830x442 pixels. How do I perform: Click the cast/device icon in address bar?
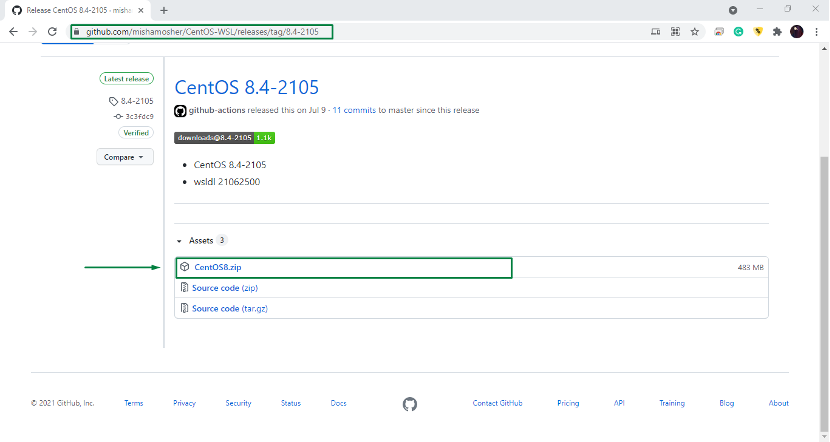655,32
